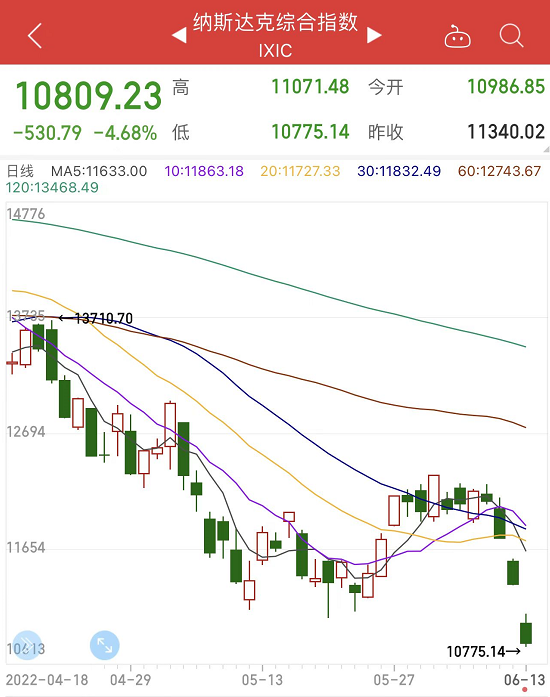Tap the 纳斯达克综合指数 title
550x697 pixels.
(275, 22)
